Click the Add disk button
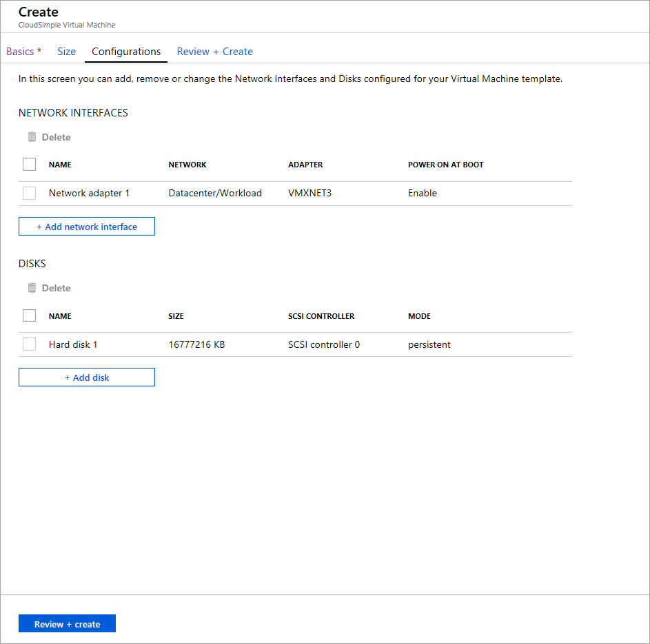 point(86,377)
